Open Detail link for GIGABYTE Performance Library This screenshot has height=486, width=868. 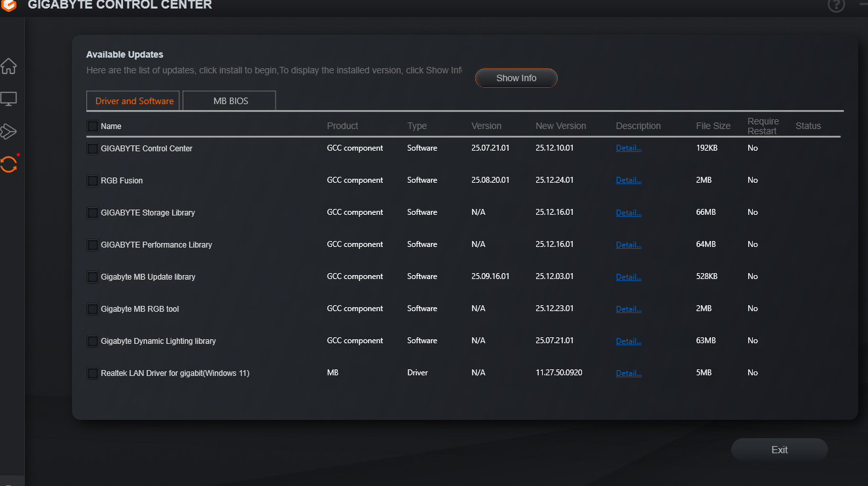coord(628,244)
